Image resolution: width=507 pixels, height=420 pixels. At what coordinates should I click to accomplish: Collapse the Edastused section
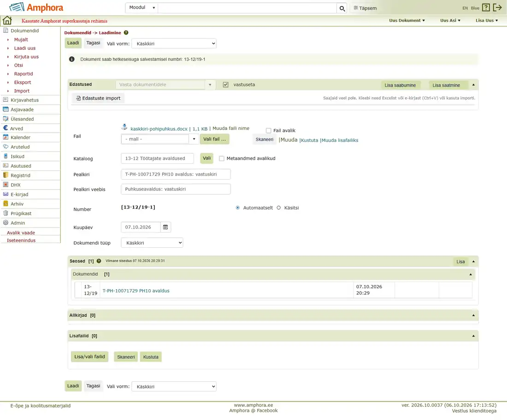click(473, 85)
